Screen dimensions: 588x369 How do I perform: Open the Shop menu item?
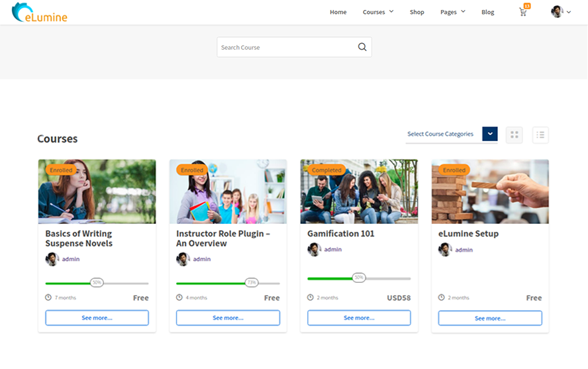pos(416,12)
